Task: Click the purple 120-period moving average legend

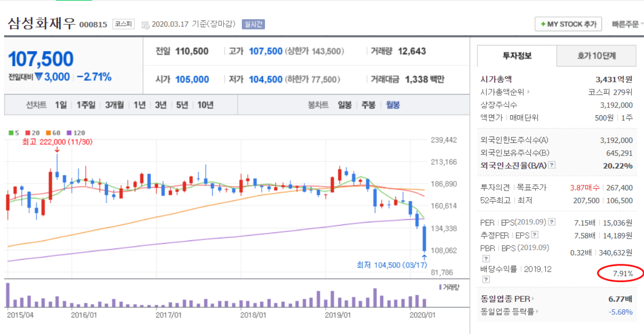Action: click(75, 133)
